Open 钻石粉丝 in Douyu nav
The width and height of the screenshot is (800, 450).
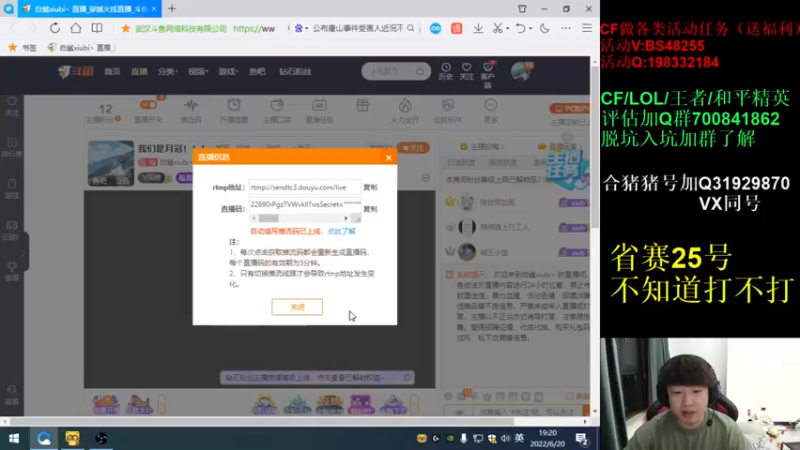295,71
